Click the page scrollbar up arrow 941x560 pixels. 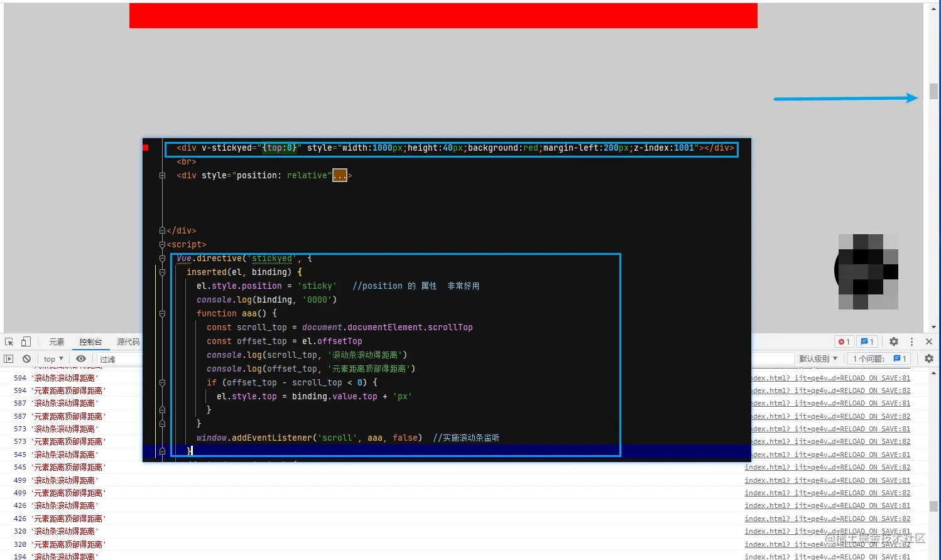[x=933, y=8]
